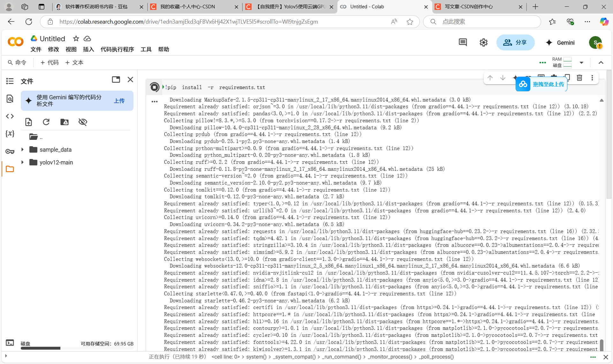Mount Google Drive folder icon
The width and height of the screenshot is (613, 364).
coord(64,122)
